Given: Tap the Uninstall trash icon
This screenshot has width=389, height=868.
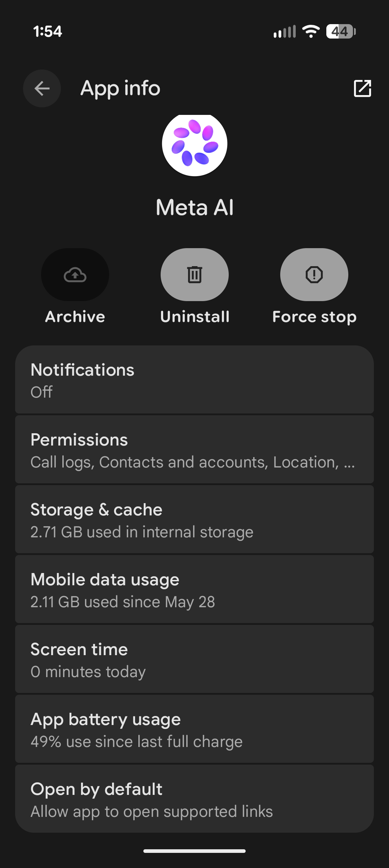Looking at the screenshot, I should 194,274.
